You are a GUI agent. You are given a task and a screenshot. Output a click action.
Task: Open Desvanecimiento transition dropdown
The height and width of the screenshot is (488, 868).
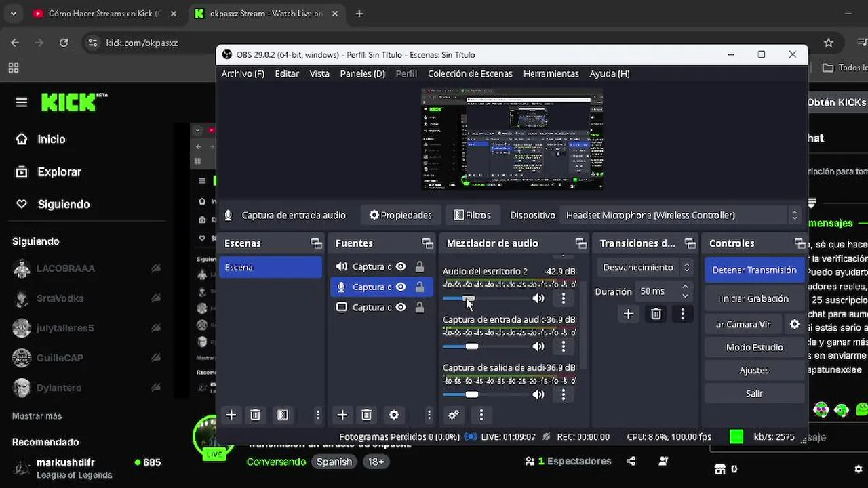tap(644, 267)
